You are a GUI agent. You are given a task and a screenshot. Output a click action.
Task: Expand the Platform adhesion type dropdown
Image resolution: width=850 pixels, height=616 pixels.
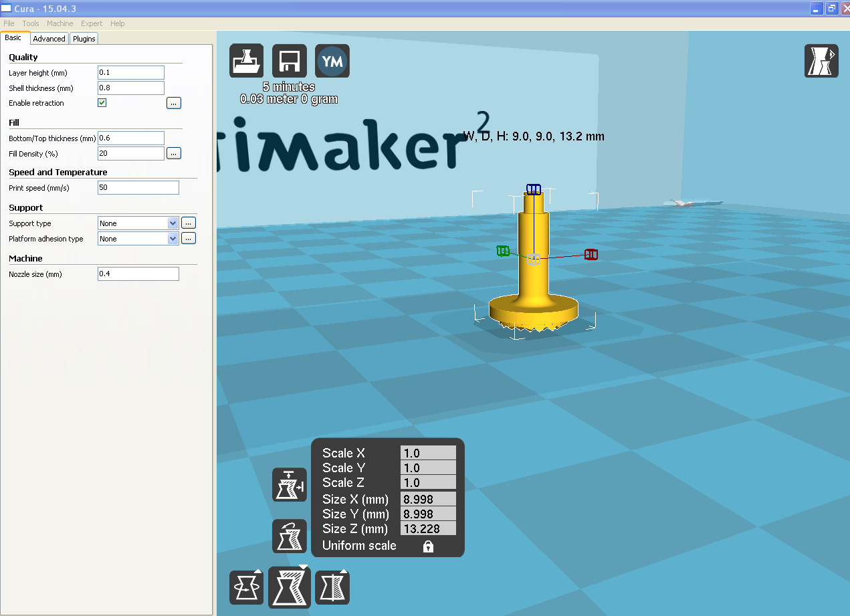pos(138,239)
